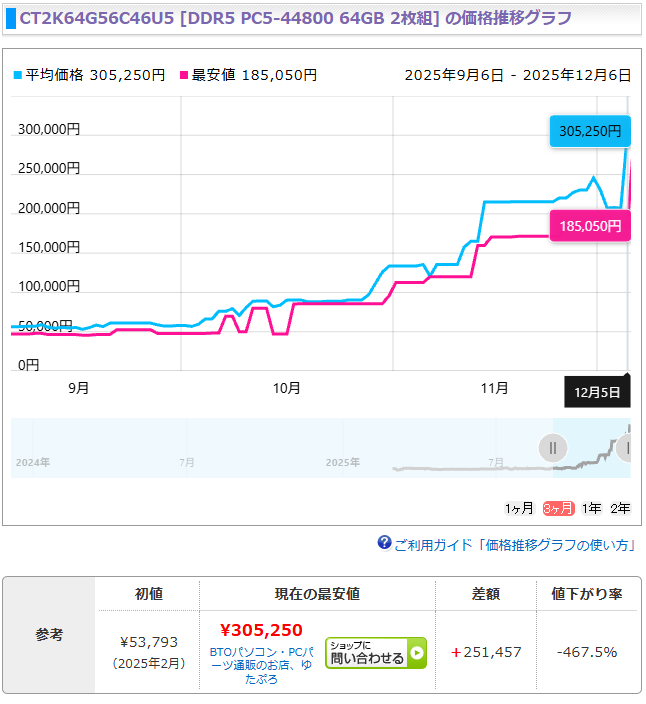Click the ¥305,250 current lowest price
646x704 pixels.
click(x=260, y=630)
